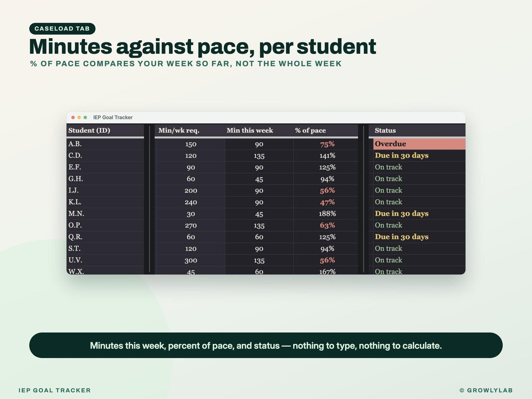Click the 141% pace cell for C.D.
The image size is (532, 399).
coord(325,156)
